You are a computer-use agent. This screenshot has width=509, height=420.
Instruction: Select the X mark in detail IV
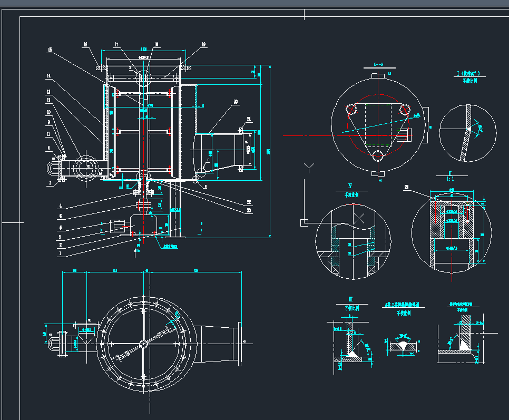point(359,218)
